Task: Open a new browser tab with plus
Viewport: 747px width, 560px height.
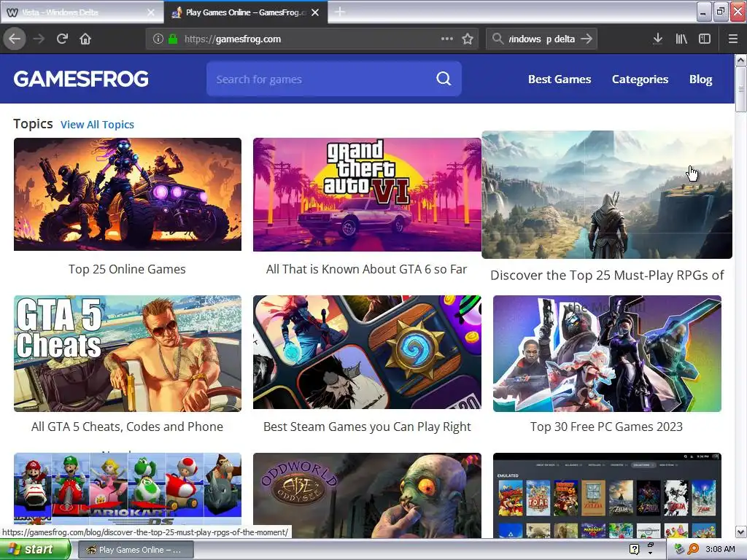Action: pyautogui.click(x=340, y=12)
